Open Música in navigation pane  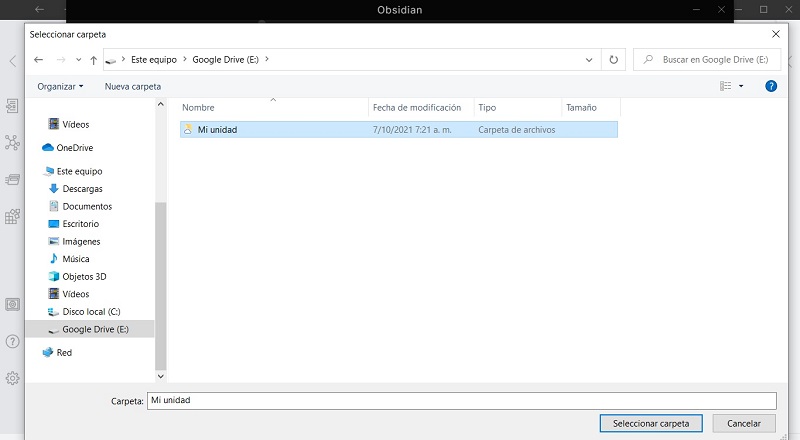76,259
